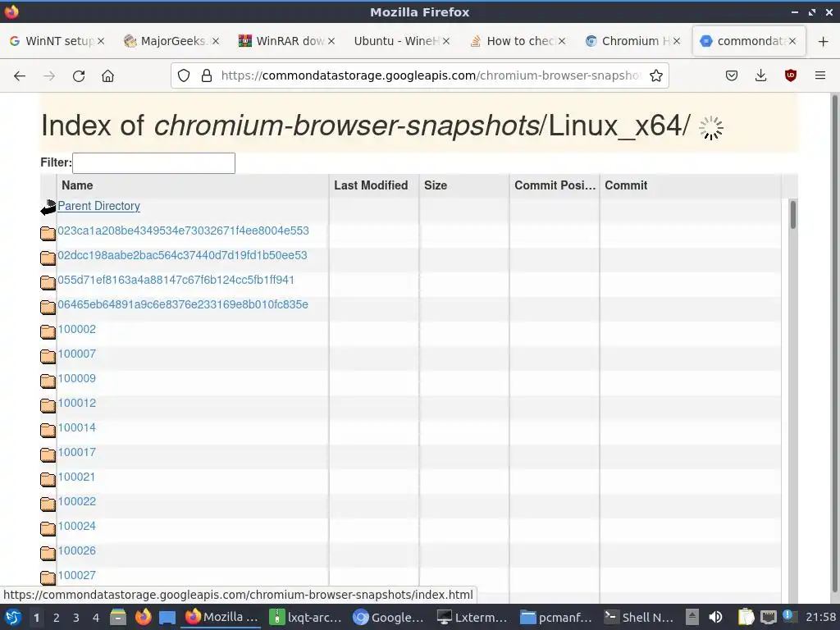This screenshot has width=840, height=630.
Task: Switch to virtual desktop 4
Action: pos(96,618)
